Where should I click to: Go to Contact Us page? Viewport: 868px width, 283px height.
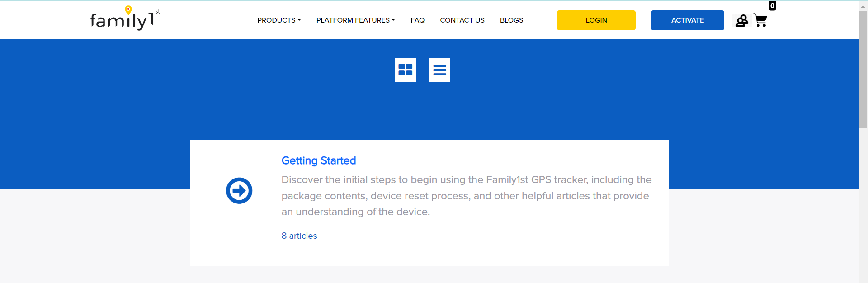462,20
